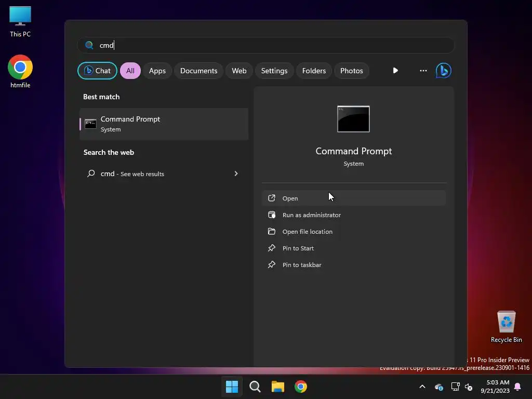Open Command Prompt via Open option
Screen dimensions: 532x399
[x=354, y=198]
